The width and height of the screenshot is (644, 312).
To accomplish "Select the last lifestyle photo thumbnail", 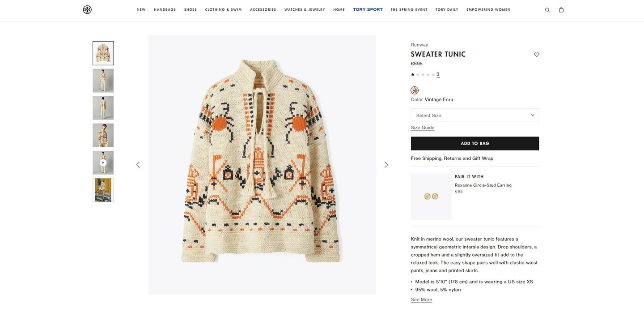I will [103, 190].
